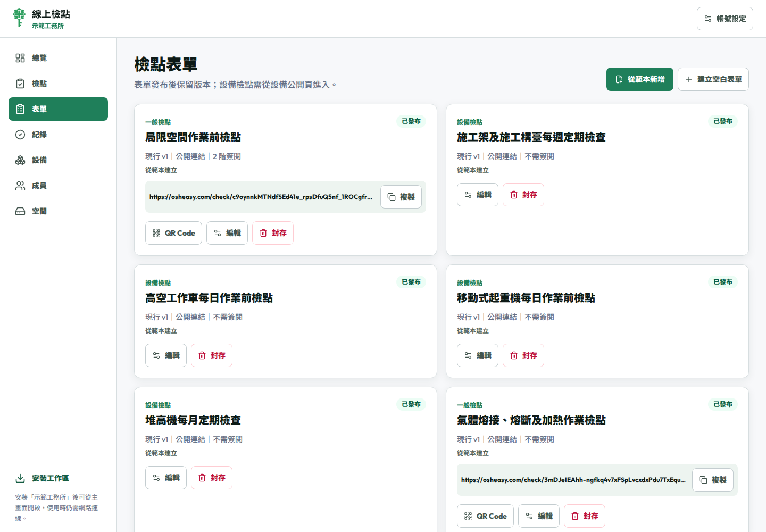Edit 移動式起重機每日作業前檢點 form
Screen dimensions: 766x532
pos(478,355)
